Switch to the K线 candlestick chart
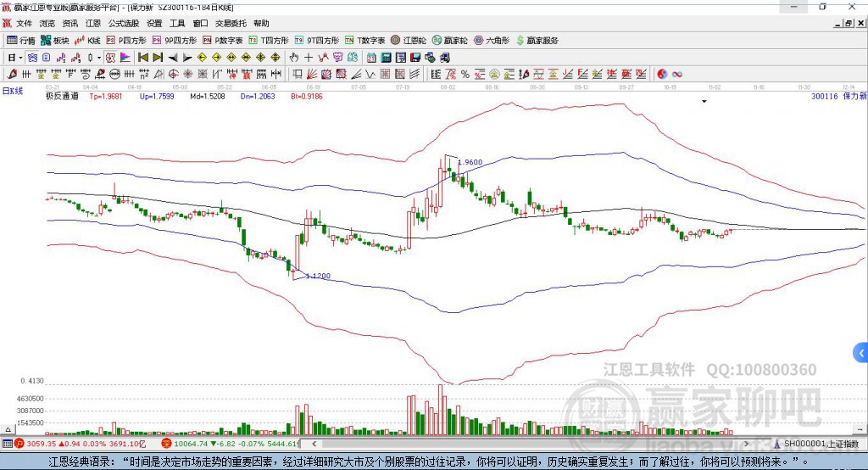 [87, 41]
